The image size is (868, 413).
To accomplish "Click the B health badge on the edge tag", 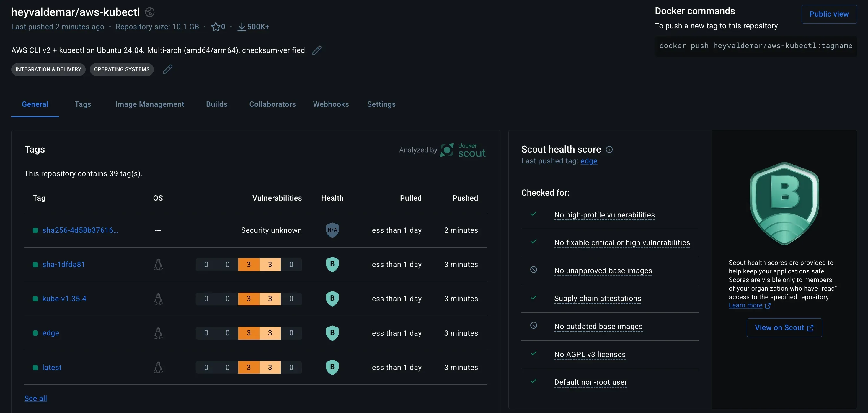I will tap(332, 333).
